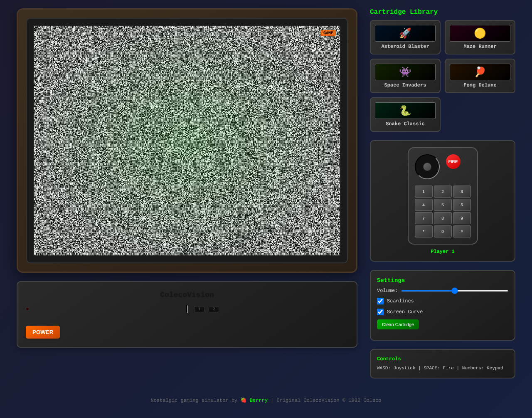Click the orange GAME badge on screen

coord(328,33)
